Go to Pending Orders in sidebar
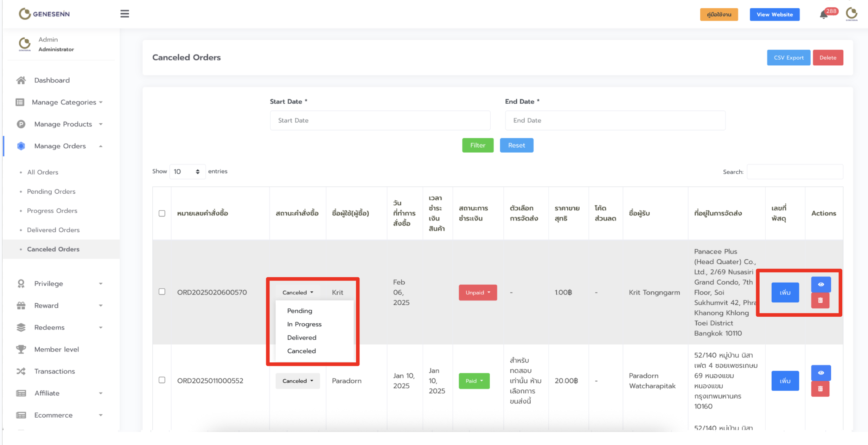Viewport: 868px width, 445px height. 51,192
